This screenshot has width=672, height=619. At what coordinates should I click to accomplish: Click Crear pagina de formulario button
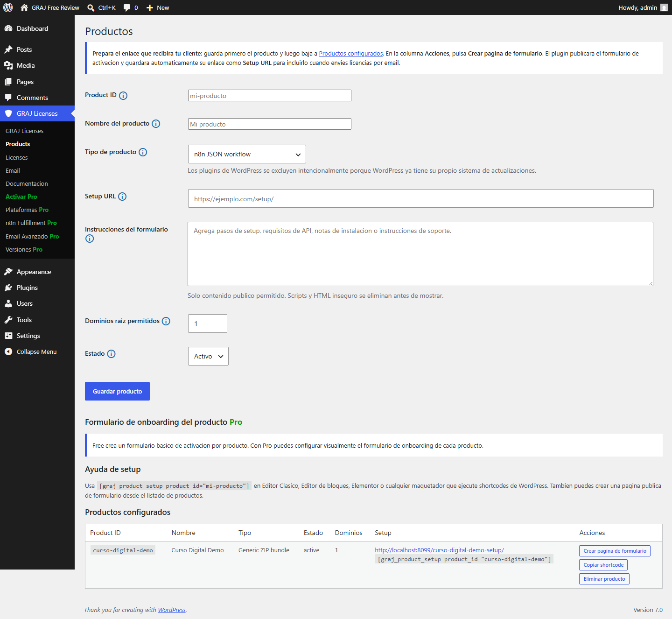(615, 551)
